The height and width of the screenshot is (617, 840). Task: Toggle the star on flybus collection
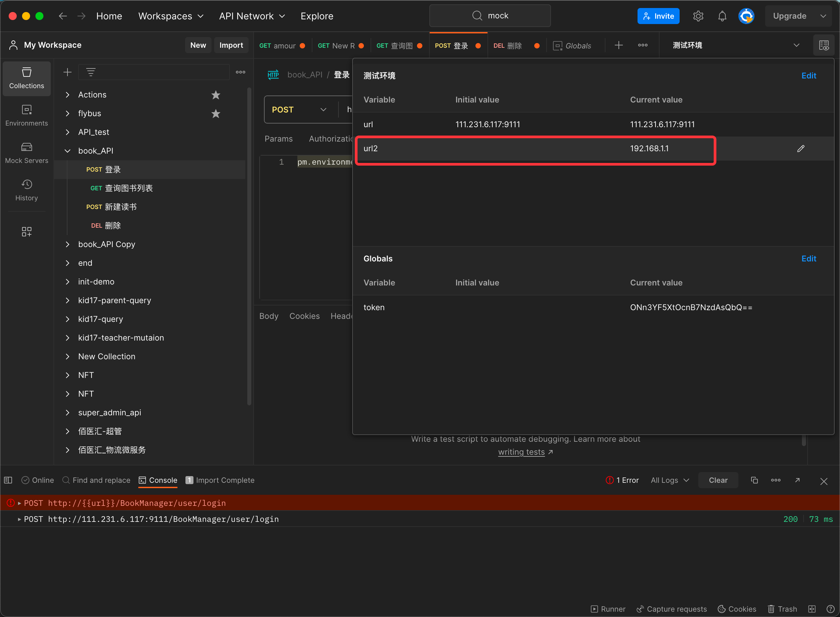pos(216,114)
